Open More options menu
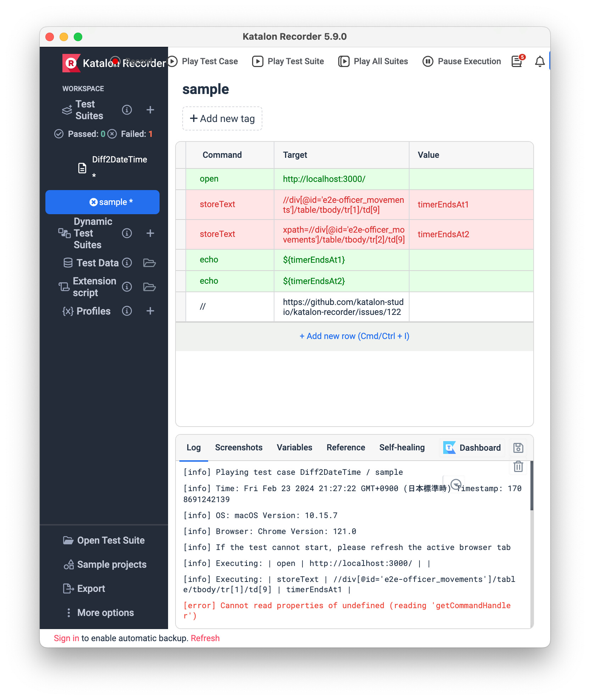This screenshot has height=700, width=590. click(x=100, y=613)
